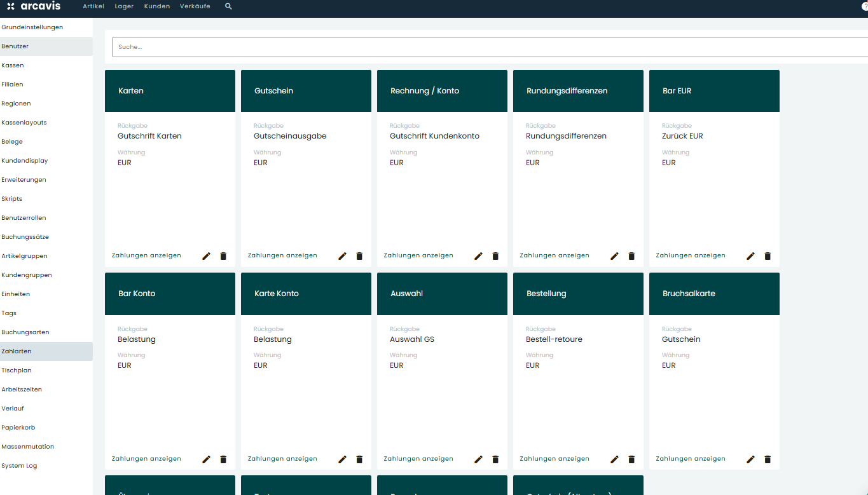The image size is (868, 495).
Task: Delete the Rundungsdifferenzen payment type
Action: tap(631, 256)
